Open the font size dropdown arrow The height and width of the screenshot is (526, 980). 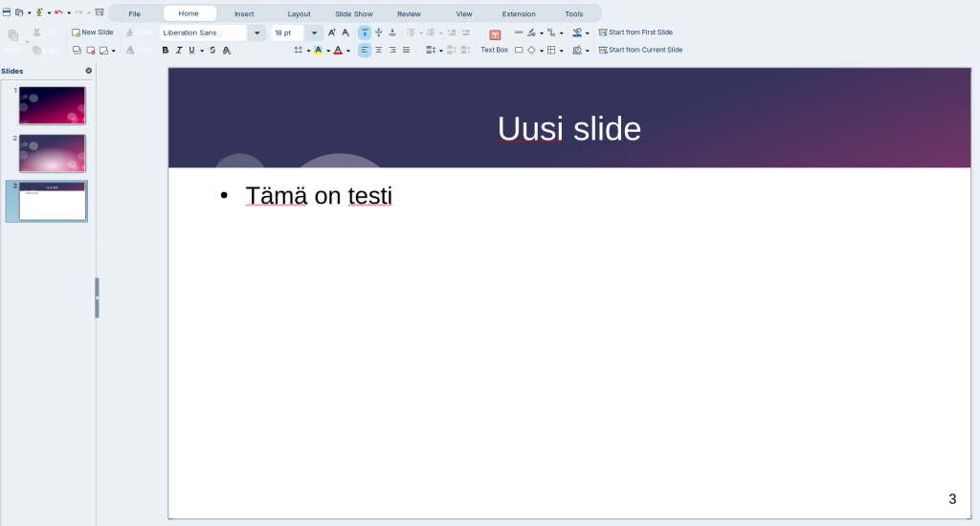(x=314, y=33)
